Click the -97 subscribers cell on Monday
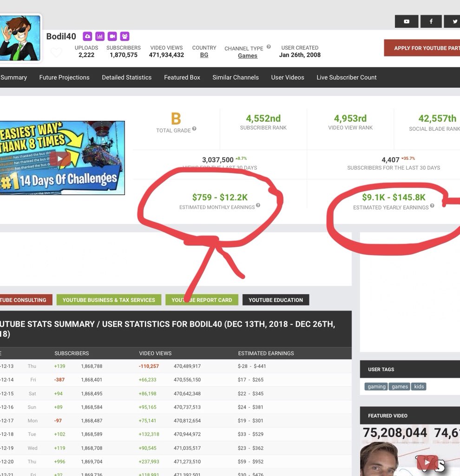The width and height of the screenshot is (460, 476). click(58, 421)
